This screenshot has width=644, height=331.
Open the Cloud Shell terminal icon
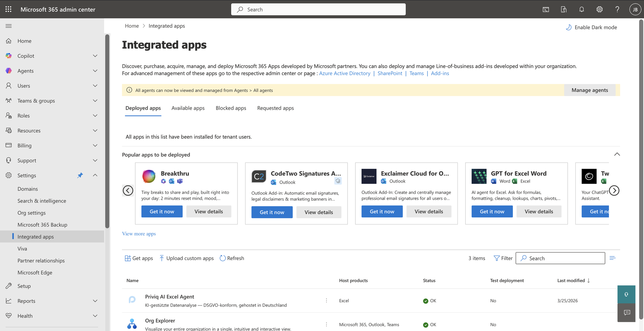(546, 9)
